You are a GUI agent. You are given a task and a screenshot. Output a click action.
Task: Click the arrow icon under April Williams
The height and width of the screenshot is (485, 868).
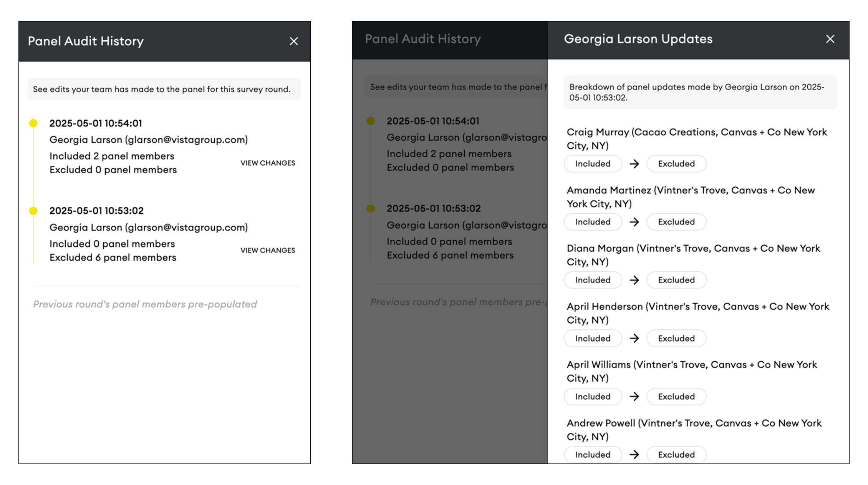coord(634,396)
